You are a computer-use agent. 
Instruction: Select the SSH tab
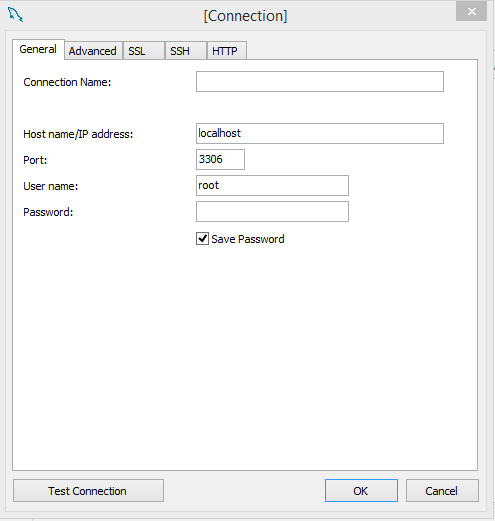(x=186, y=51)
